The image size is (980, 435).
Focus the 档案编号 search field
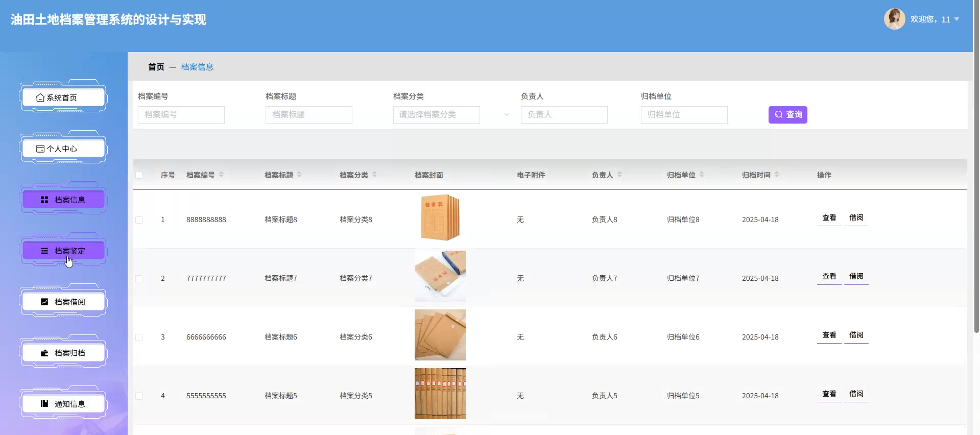point(181,115)
